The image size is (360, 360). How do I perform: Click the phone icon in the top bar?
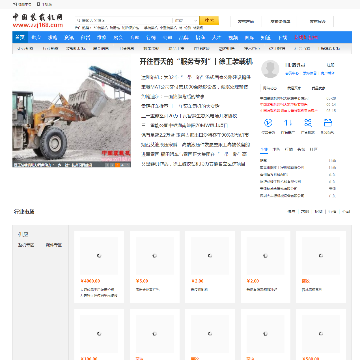[x=38, y=4]
